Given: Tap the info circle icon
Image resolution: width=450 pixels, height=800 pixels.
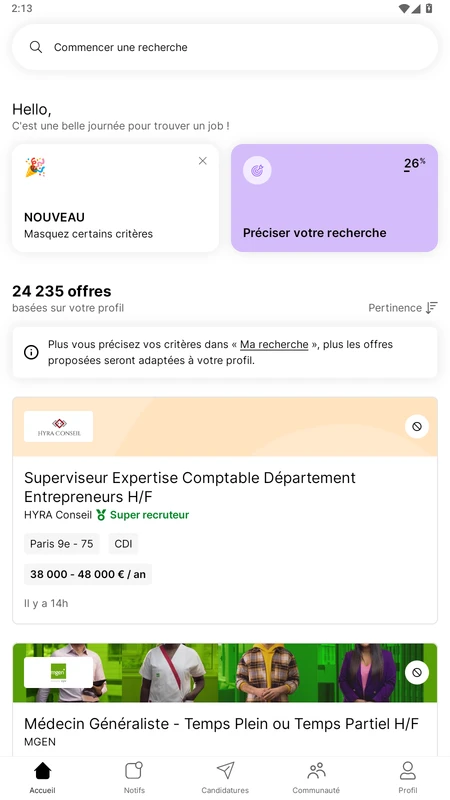Looking at the screenshot, I should pyautogui.click(x=31, y=352).
